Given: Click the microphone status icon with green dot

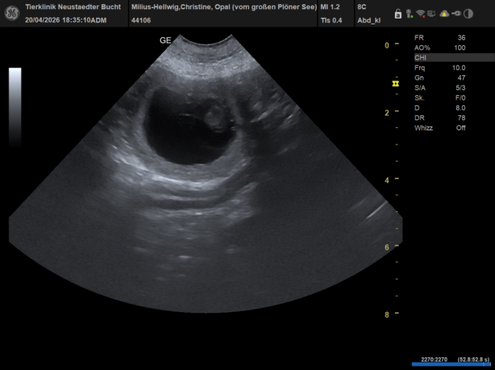Looking at the screenshot, I should click(409, 14).
